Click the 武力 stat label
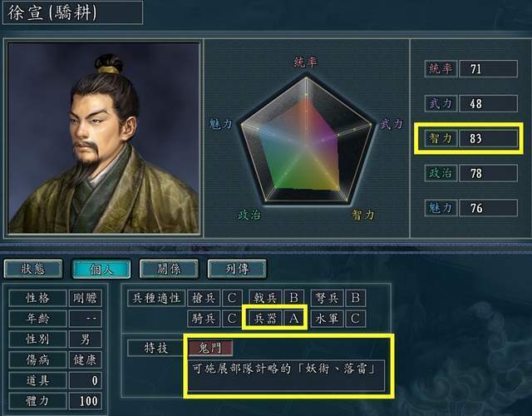The image size is (532, 416). point(441,103)
